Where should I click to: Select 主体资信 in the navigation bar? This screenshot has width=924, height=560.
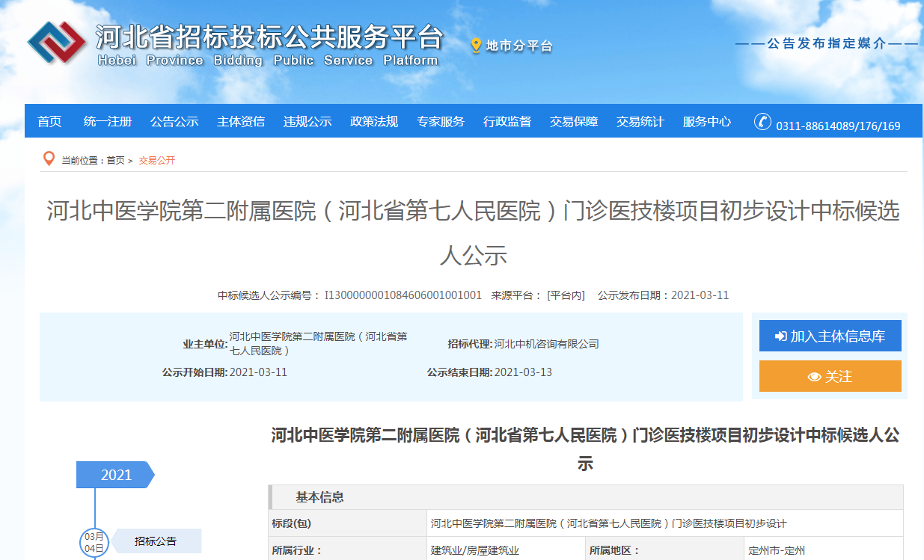click(240, 122)
